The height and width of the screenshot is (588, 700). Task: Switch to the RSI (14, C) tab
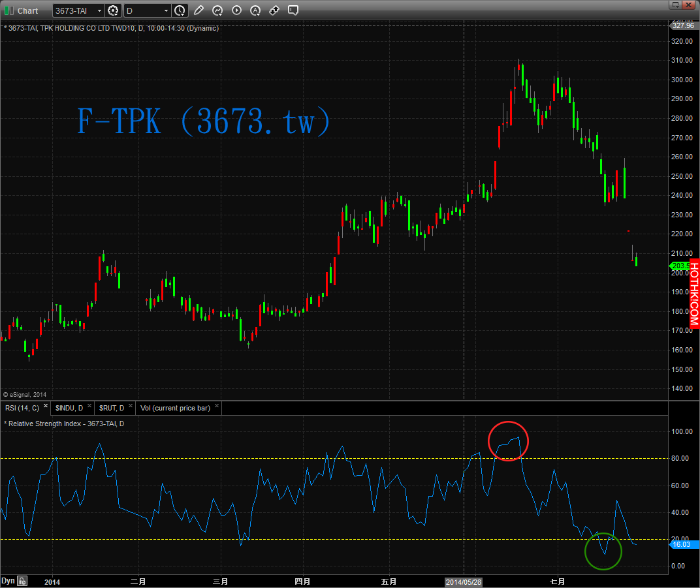[22, 409]
